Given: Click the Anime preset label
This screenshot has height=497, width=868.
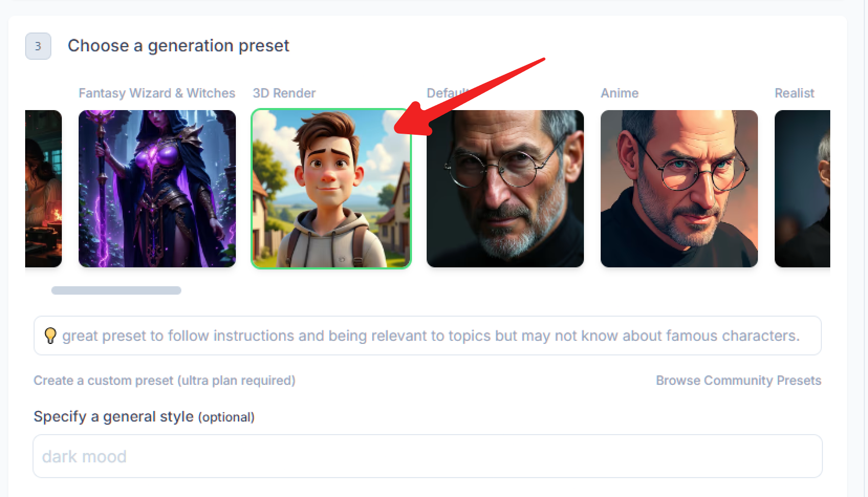Looking at the screenshot, I should pyautogui.click(x=620, y=93).
